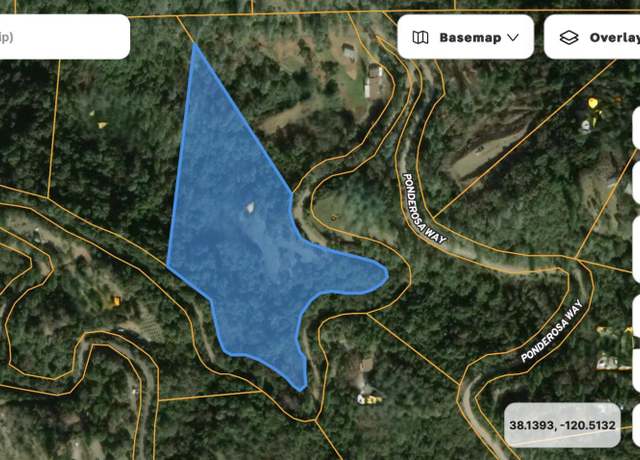Image resolution: width=640 pixels, height=460 pixels.
Task: Click the house rooftop near the top center
Action: [349, 51]
